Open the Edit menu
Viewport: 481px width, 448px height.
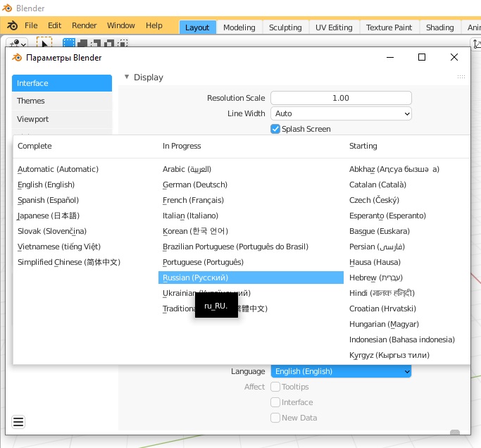coord(55,25)
